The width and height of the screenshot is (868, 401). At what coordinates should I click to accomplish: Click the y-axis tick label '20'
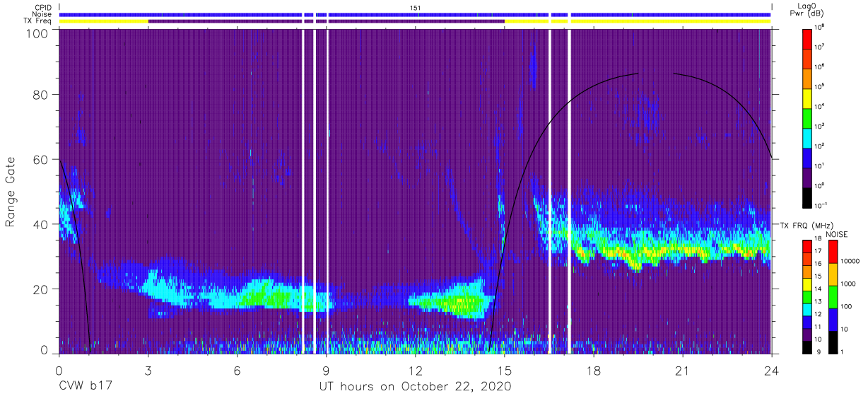point(42,289)
